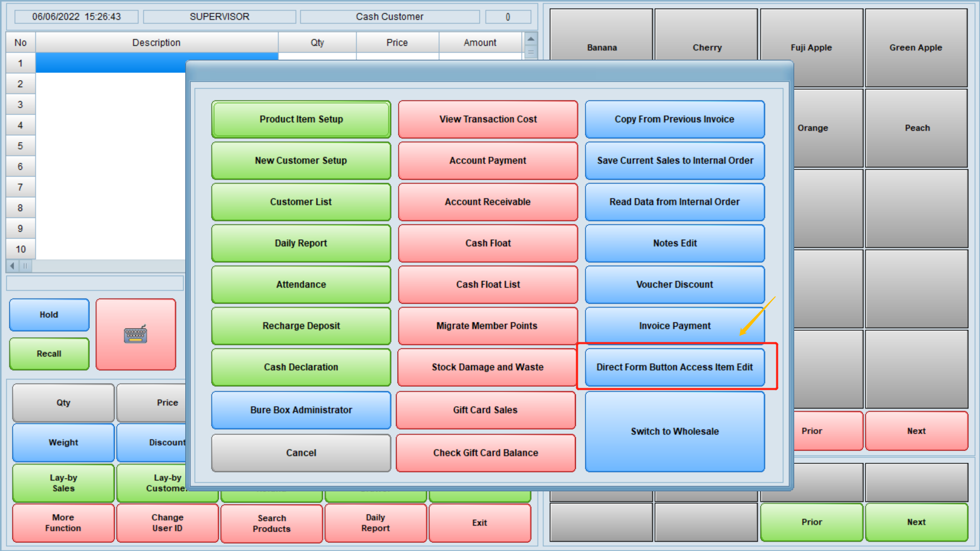Select Copy From Previous Invoice

pos(675,119)
